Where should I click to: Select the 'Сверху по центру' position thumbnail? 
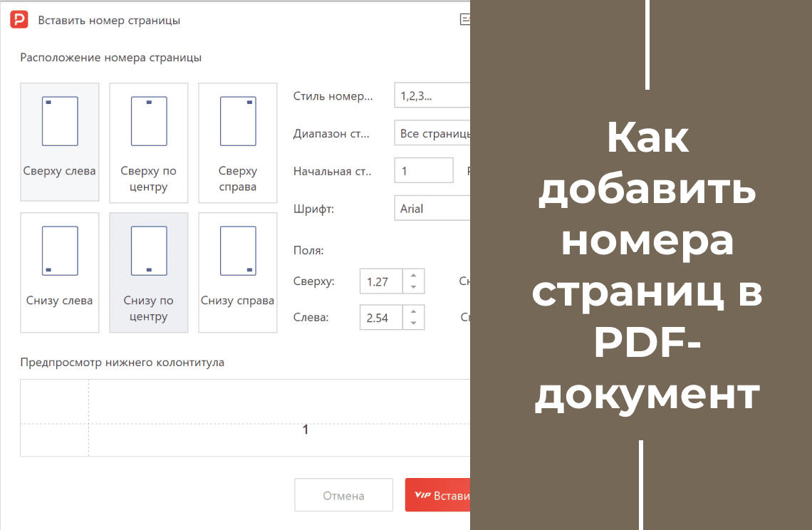point(149,142)
